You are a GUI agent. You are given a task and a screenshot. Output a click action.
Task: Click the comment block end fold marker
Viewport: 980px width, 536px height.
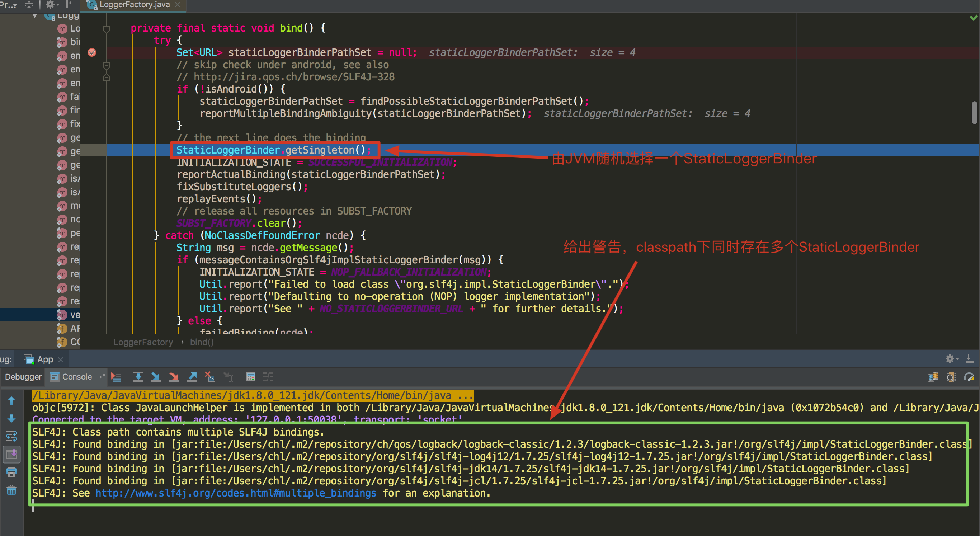[x=107, y=77]
